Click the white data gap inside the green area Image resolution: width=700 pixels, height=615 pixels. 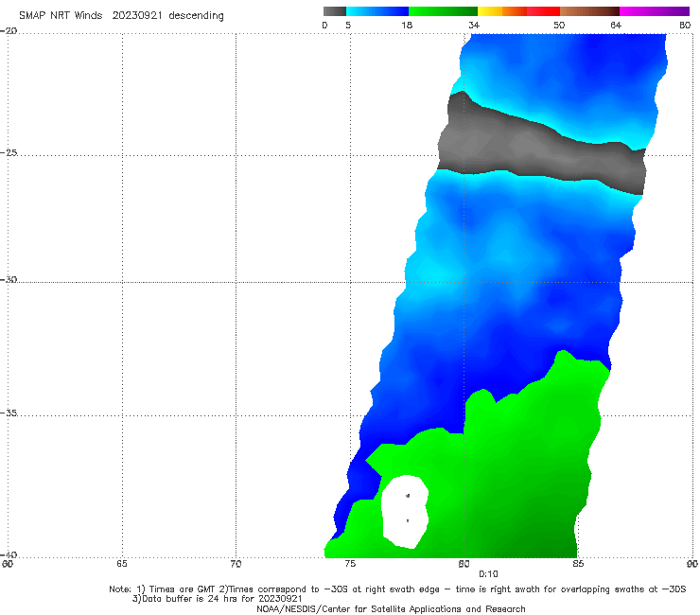click(405, 511)
